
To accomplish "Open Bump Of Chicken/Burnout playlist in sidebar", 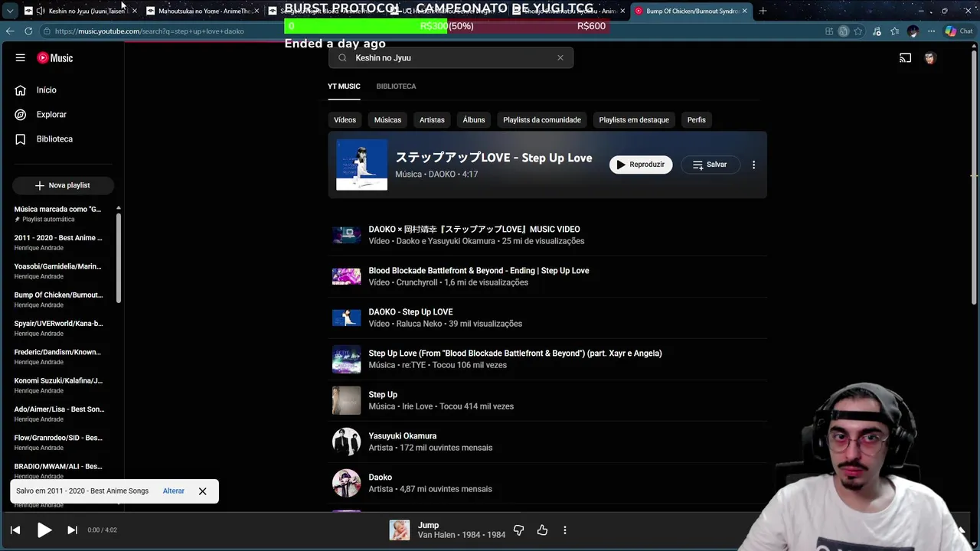I will coord(58,299).
